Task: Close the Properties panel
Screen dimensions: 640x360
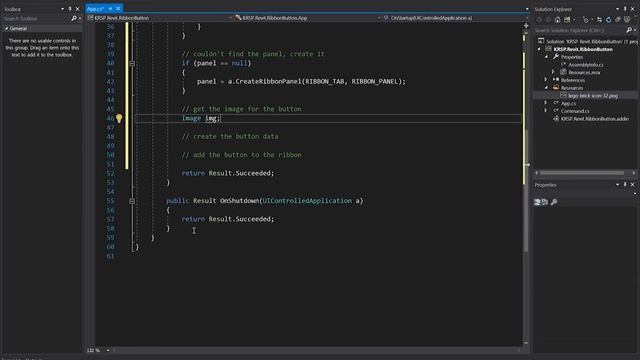Action: pyautogui.click(x=633, y=184)
